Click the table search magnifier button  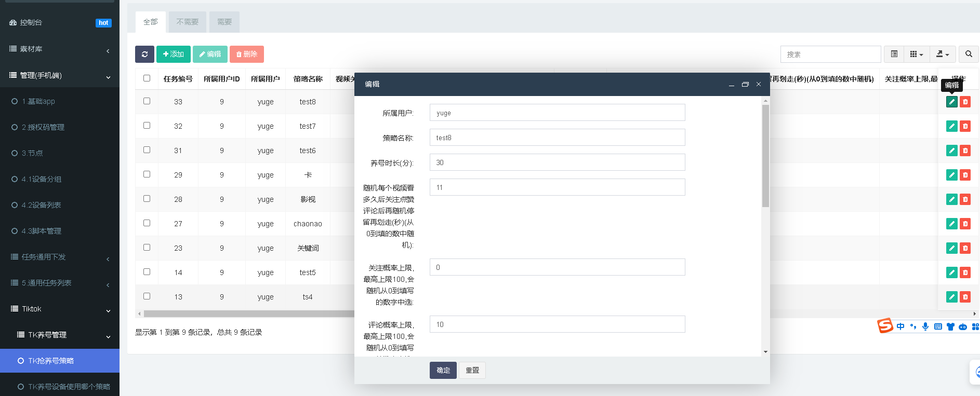pos(969,54)
